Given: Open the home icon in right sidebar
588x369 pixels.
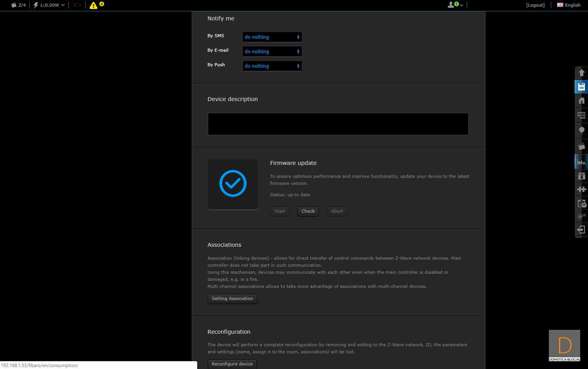Looking at the screenshot, I should (x=581, y=101).
